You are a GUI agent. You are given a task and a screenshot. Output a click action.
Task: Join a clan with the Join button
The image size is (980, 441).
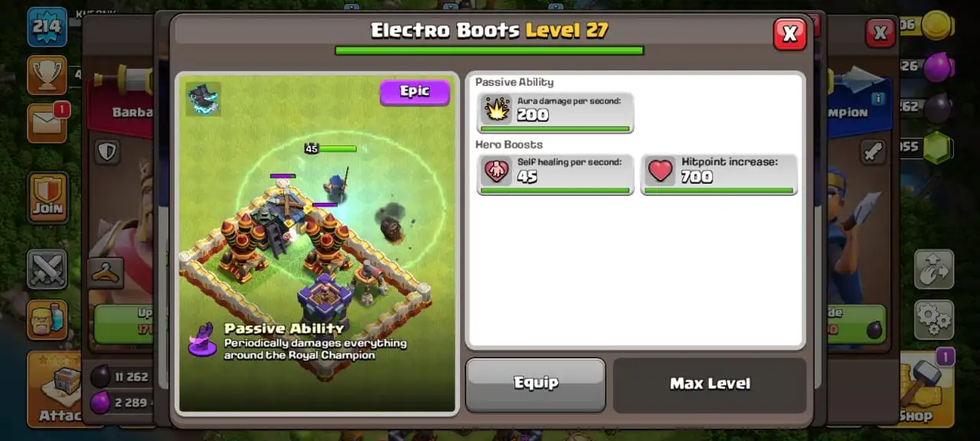tap(47, 198)
